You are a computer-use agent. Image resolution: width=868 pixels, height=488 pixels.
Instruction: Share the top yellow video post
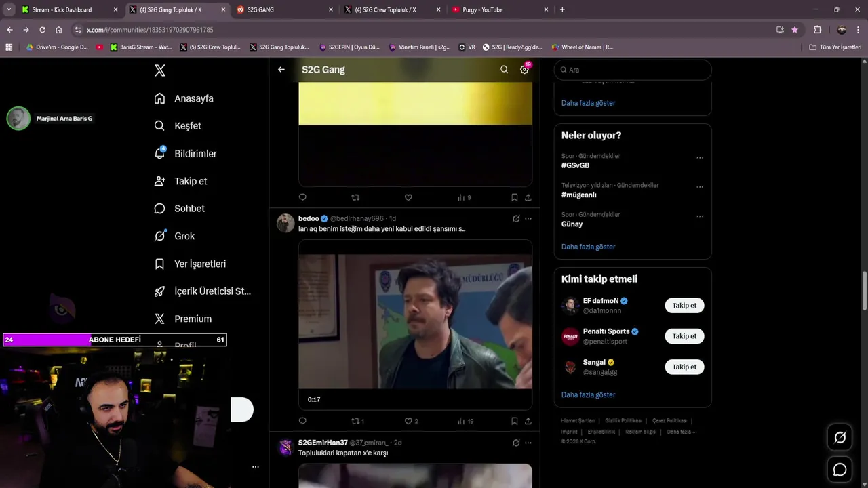pyautogui.click(x=528, y=197)
